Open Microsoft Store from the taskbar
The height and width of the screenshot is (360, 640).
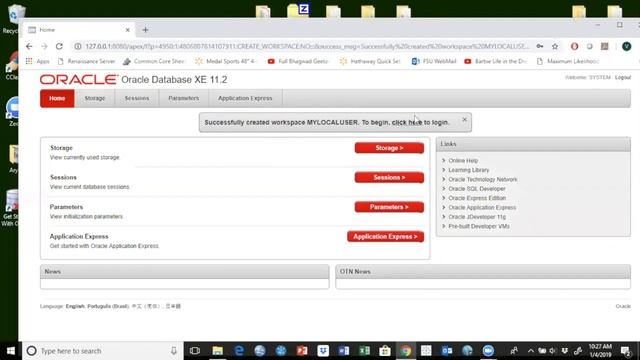pyautogui.click(x=385, y=351)
